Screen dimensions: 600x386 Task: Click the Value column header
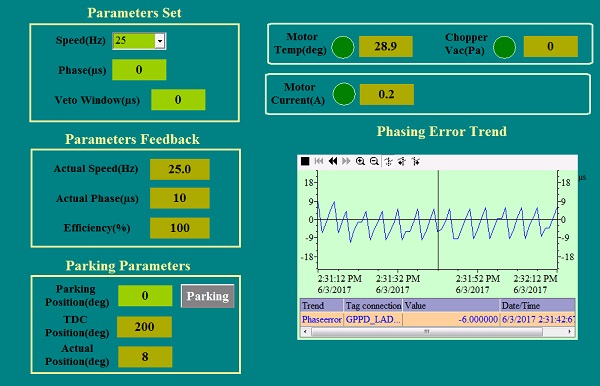click(x=451, y=306)
